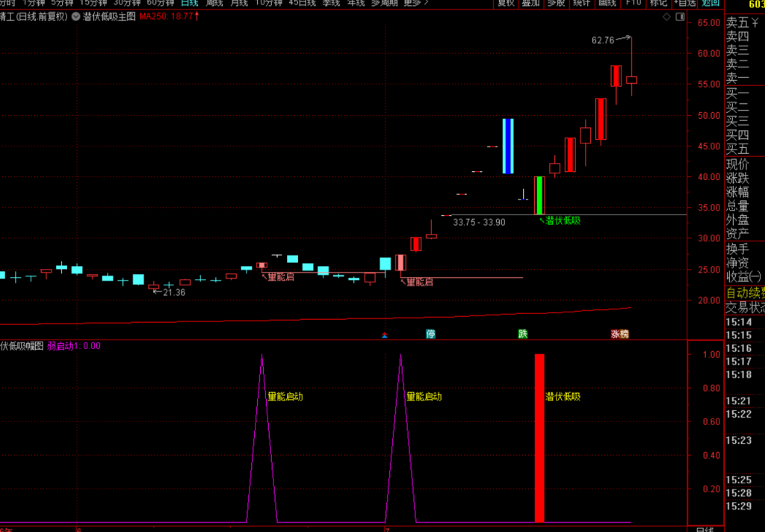Open the 复权 adjustment menu
The width and height of the screenshot is (765, 532).
[506, 3]
